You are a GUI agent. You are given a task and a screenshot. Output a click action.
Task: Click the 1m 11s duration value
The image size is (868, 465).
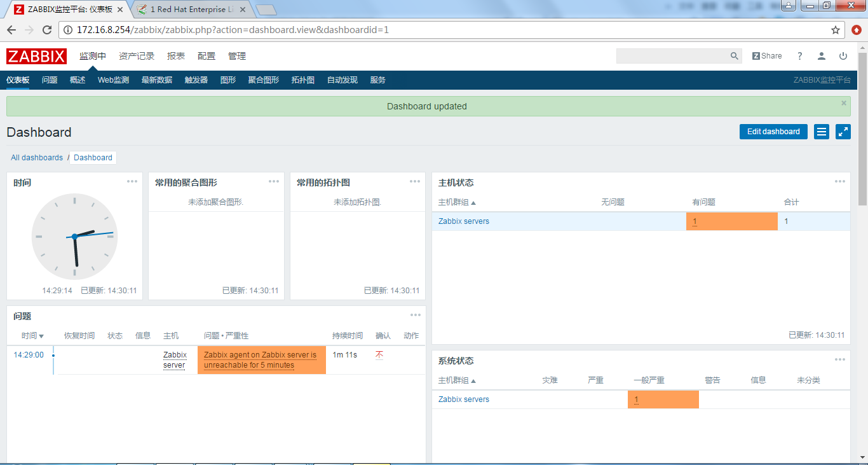point(345,355)
